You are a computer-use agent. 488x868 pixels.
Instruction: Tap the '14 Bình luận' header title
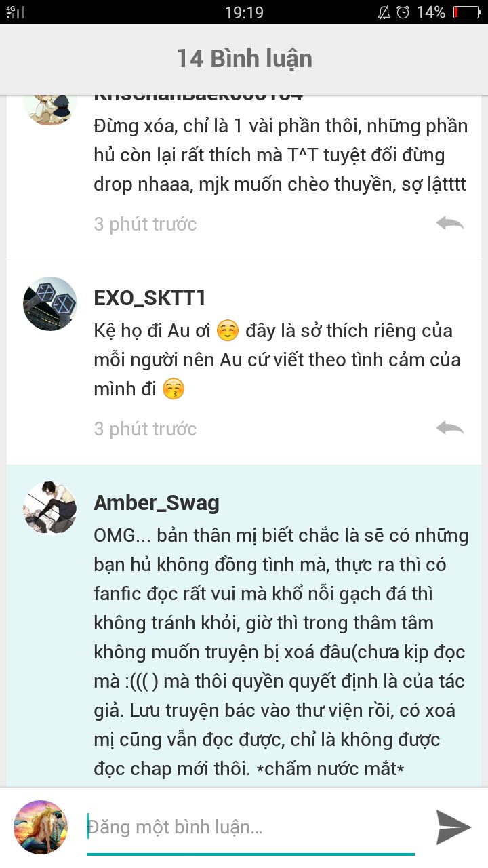[244, 58]
